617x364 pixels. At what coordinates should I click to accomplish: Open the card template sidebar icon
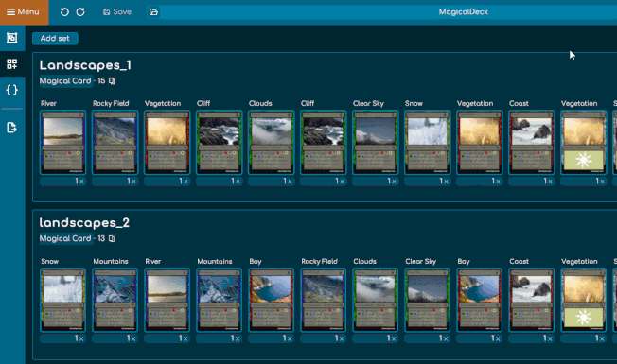[11, 38]
